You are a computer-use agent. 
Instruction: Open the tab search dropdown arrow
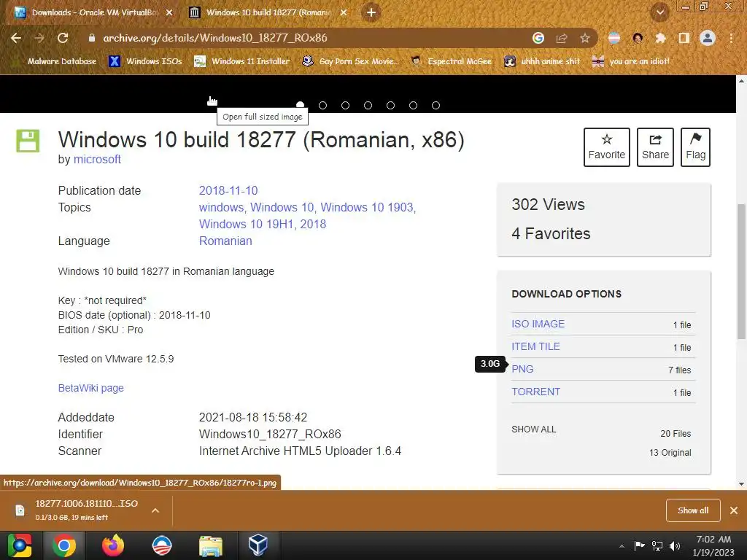point(659,12)
